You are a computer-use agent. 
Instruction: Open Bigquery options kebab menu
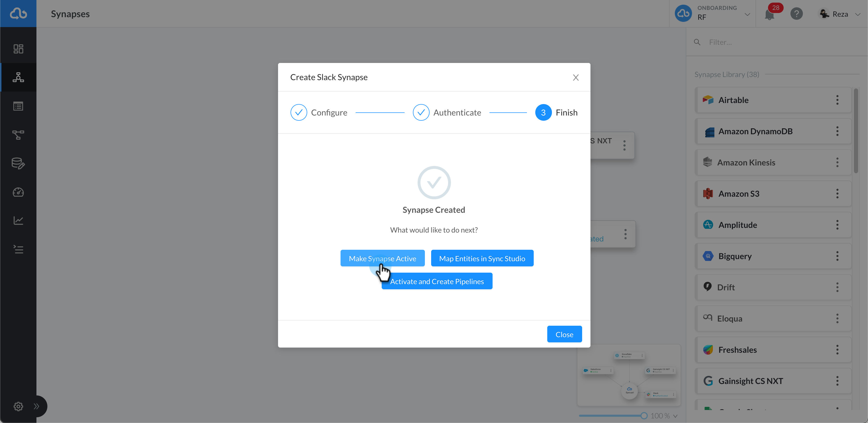point(837,256)
